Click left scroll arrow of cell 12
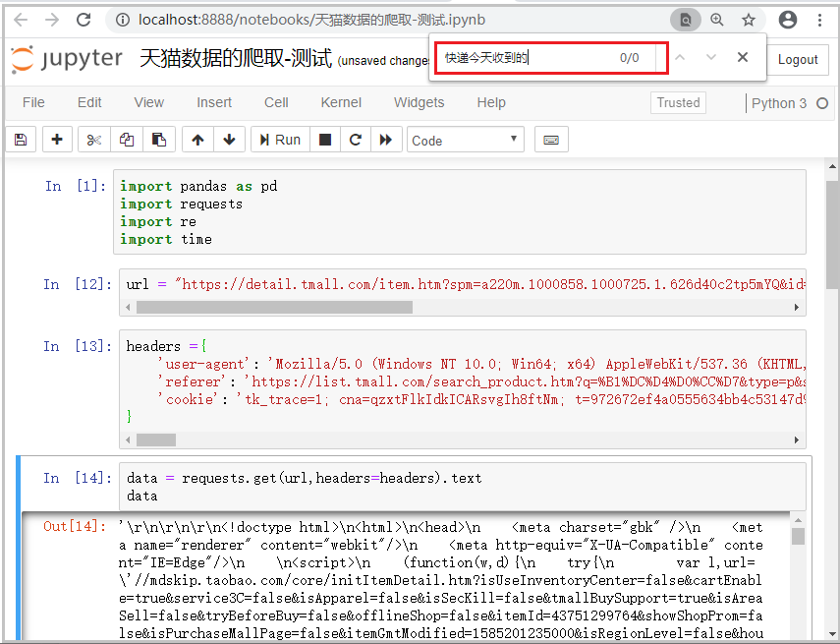The width and height of the screenshot is (840, 644). click(x=128, y=308)
